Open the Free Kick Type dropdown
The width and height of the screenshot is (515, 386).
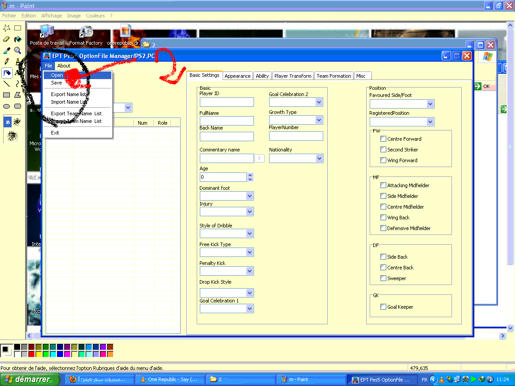250,252
